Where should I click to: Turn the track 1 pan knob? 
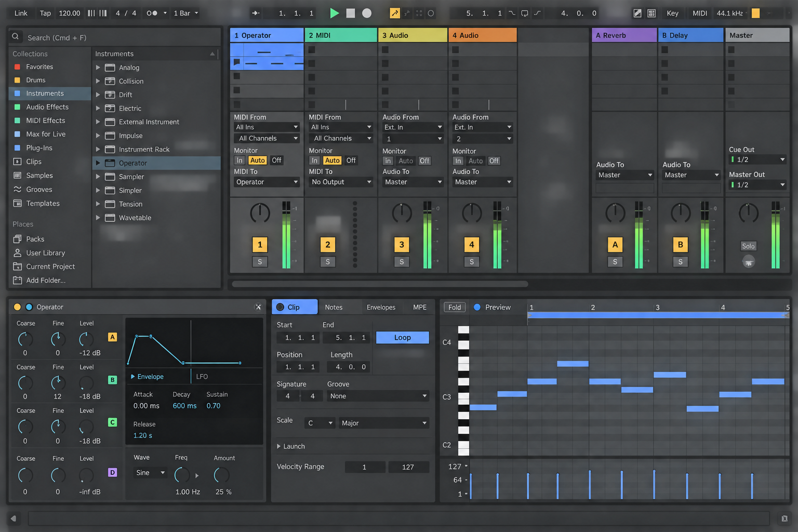pos(260,213)
